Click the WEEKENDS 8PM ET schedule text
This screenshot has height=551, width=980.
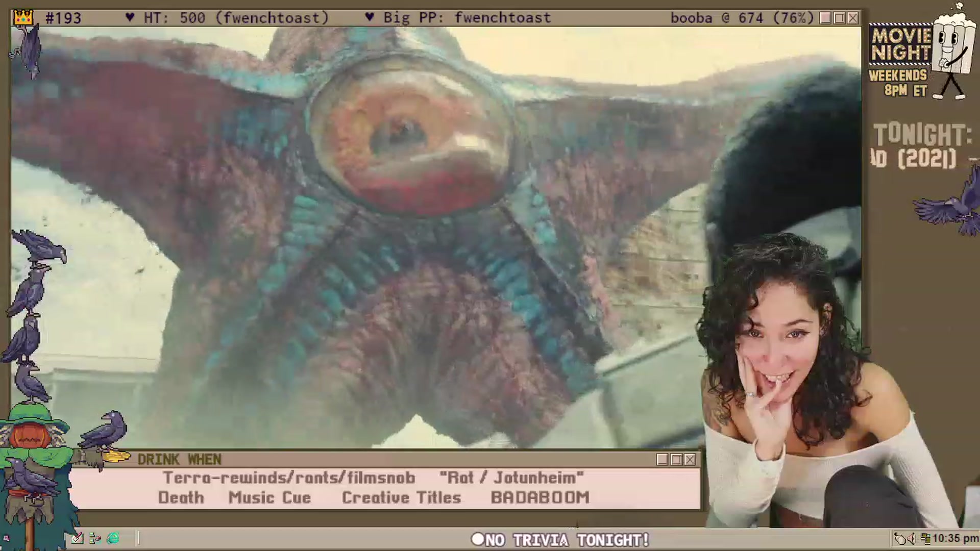[898, 83]
